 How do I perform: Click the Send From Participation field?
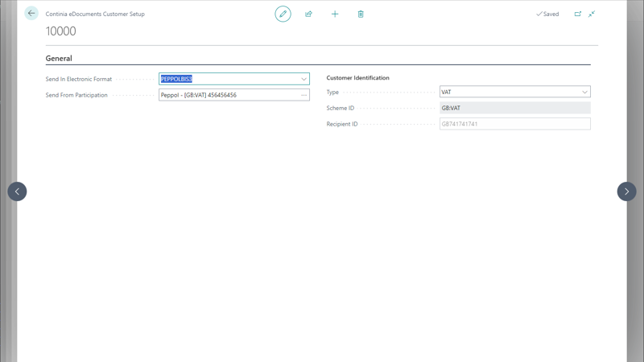click(x=227, y=95)
